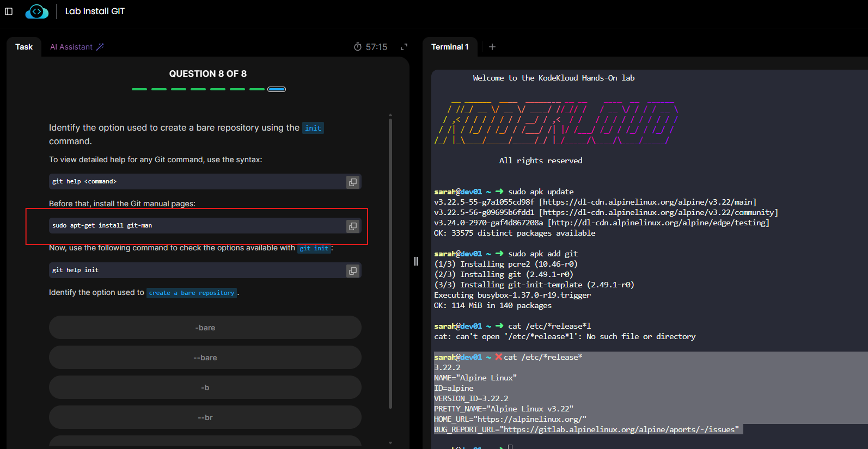Click the 'sudo apt-get install git-man' code text
This screenshot has height=449, width=868.
102,225
